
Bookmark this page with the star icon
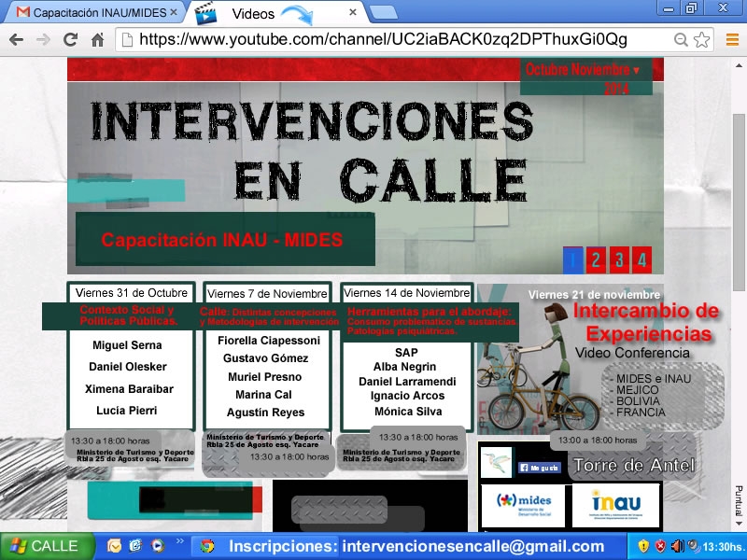(x=701, y=39)
